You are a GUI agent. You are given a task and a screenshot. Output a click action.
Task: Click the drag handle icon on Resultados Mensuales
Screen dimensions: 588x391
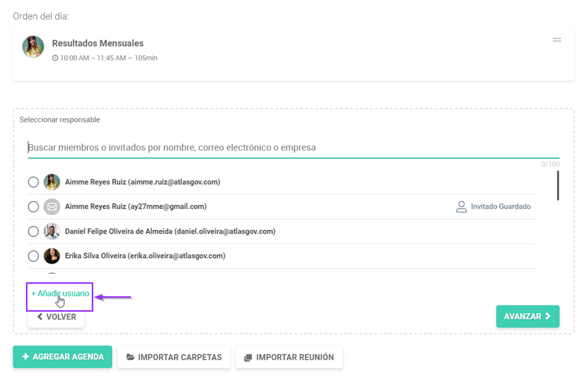coord(557,40)
